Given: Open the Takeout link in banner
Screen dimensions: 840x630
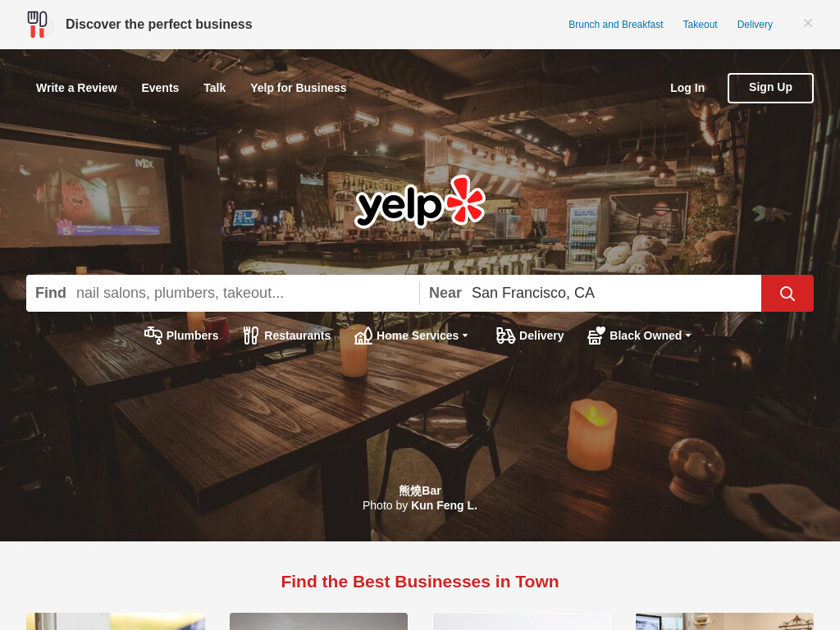Looking at the screenshot, I should click(700, 25).
